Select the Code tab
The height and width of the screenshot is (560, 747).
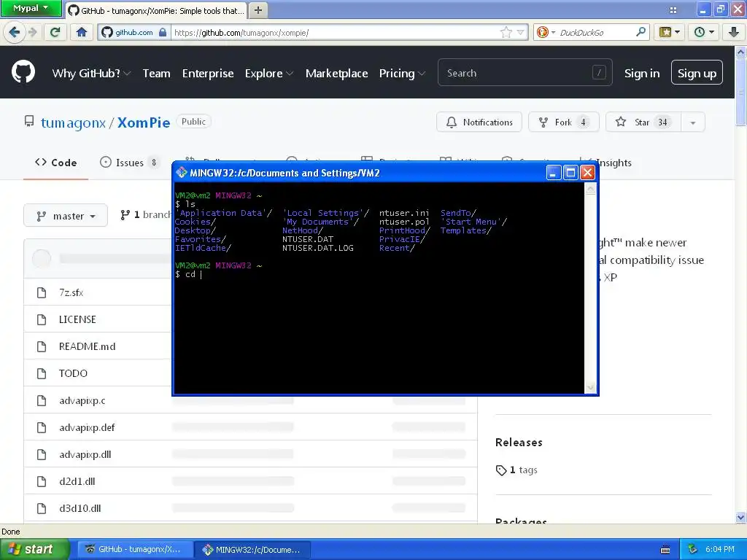point(55,163)
